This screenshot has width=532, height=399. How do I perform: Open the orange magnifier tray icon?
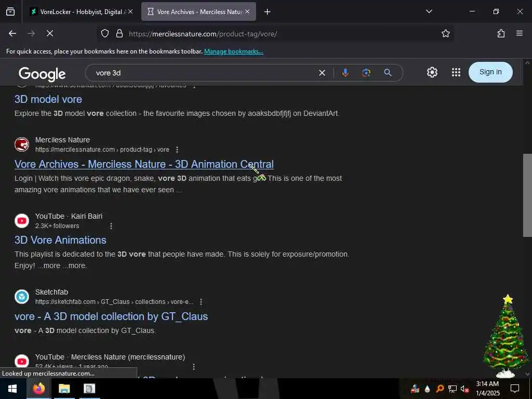pos(440,389)
